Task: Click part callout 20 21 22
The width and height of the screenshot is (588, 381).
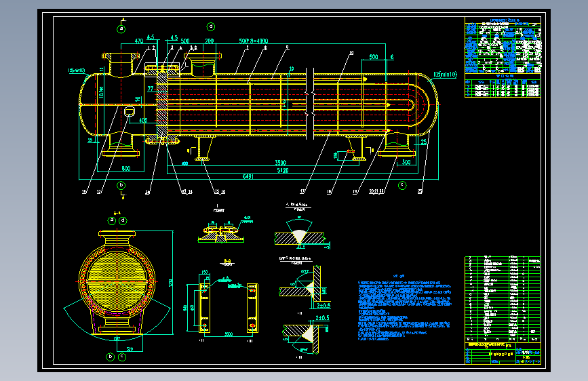Action: pyautogui.click(x=376, y=191)
